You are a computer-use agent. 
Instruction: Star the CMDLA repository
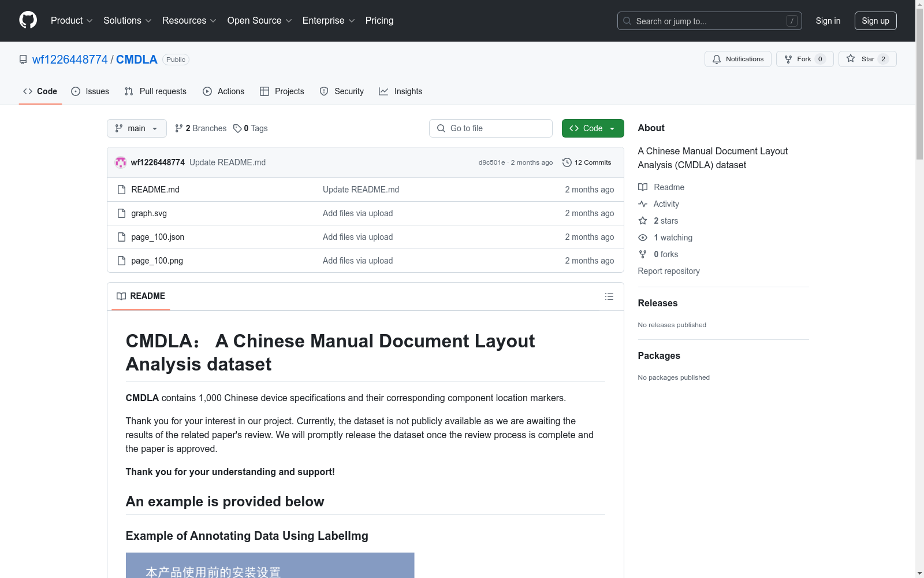click(867, 59)
